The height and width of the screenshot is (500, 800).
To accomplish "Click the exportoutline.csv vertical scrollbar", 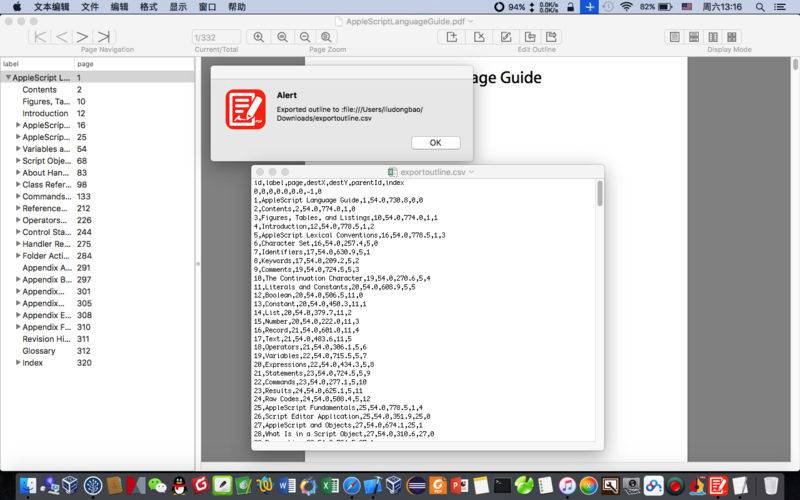I will click(600, 192).
